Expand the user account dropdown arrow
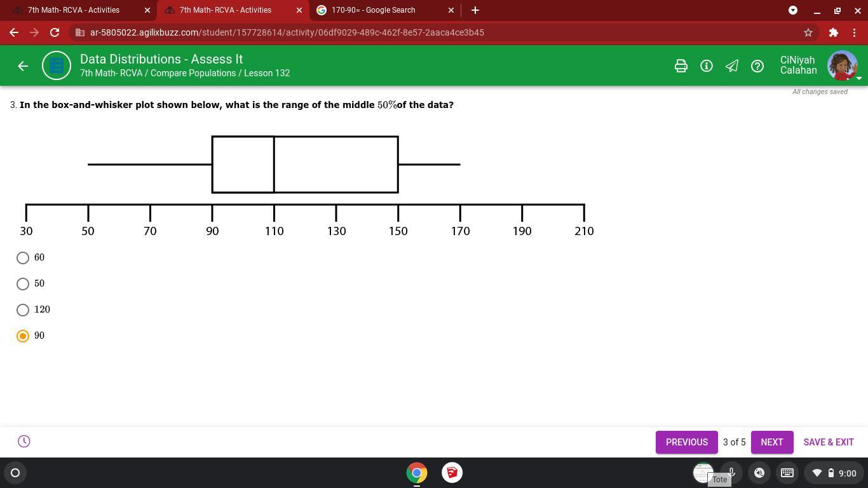This screenshot has width=868, height=488. pyautogui.click(x=859, y=78)
